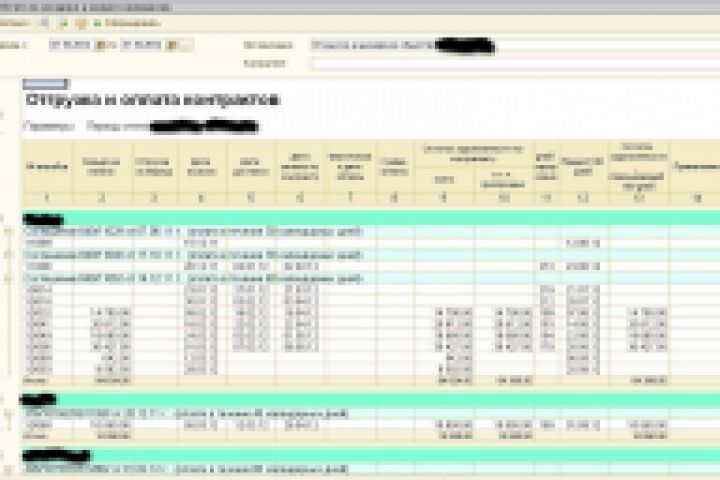
Task: Select the small highlighted cell above the report title
Action: 46,84
